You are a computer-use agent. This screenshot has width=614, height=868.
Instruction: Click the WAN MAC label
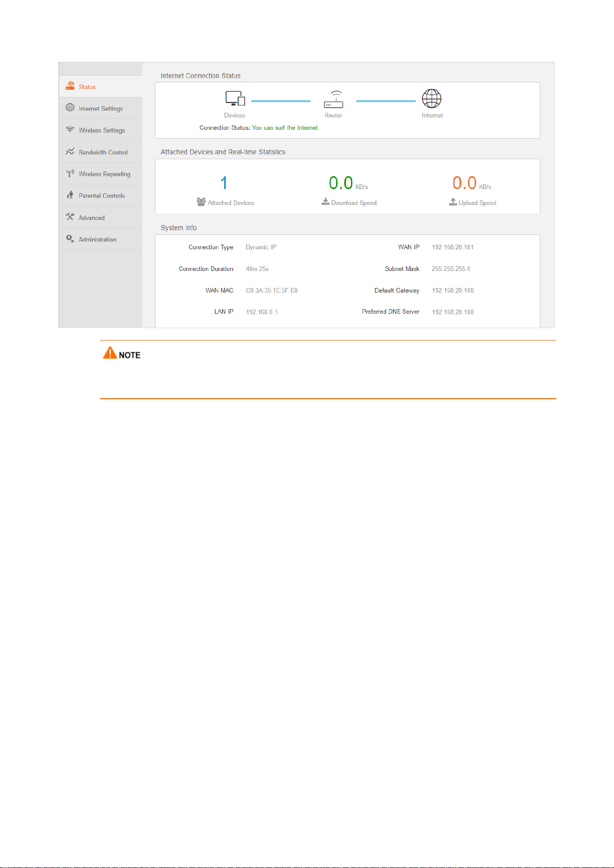[x=219, y=291]
